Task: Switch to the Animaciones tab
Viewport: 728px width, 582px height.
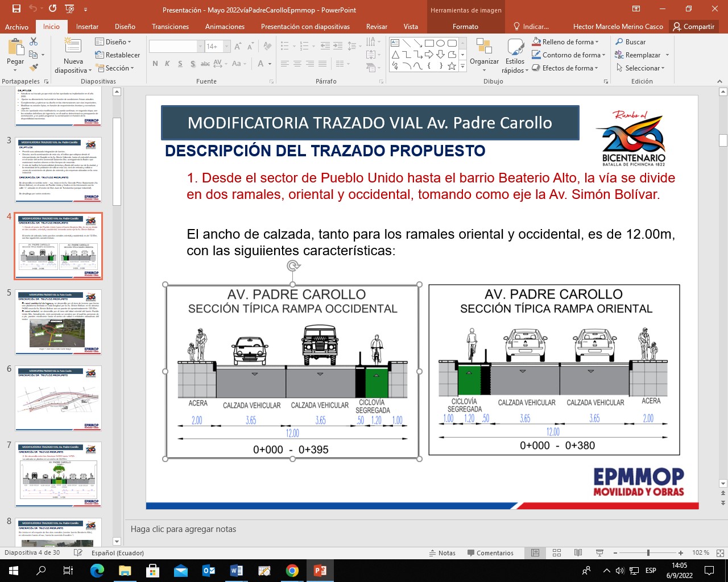Action: (x=225, y=27)
